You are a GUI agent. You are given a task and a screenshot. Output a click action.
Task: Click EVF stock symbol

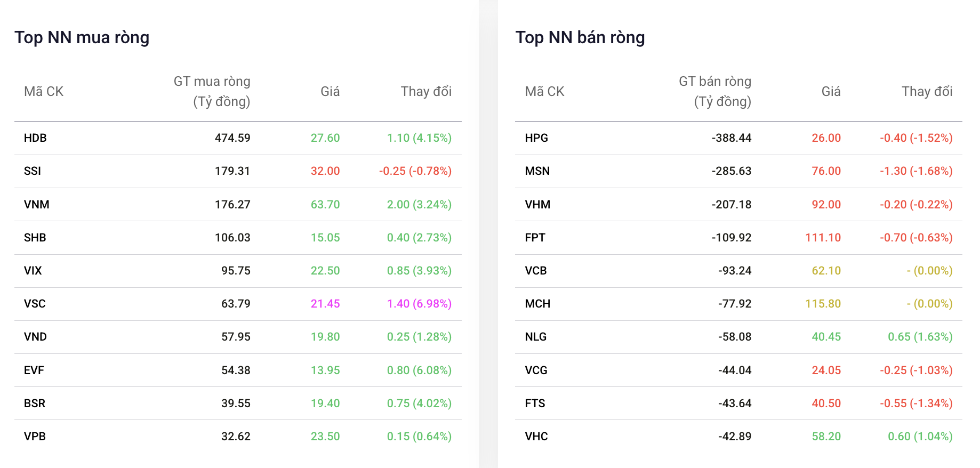pyautogui.click(x=34, y=370)
